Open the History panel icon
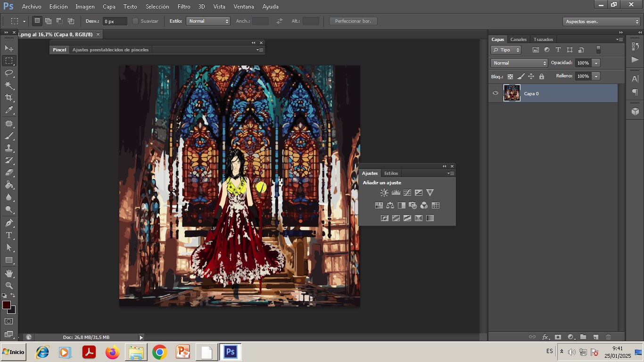Screen dimensions: 644x362 point(635,46)
